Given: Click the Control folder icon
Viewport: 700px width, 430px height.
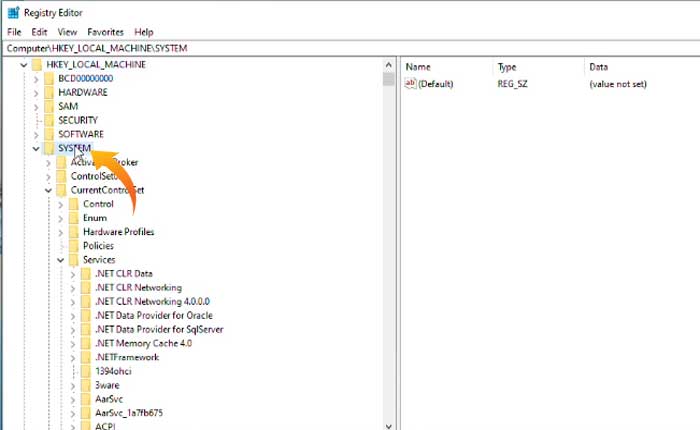Looking at the screenshot, I should pos(74,204).
